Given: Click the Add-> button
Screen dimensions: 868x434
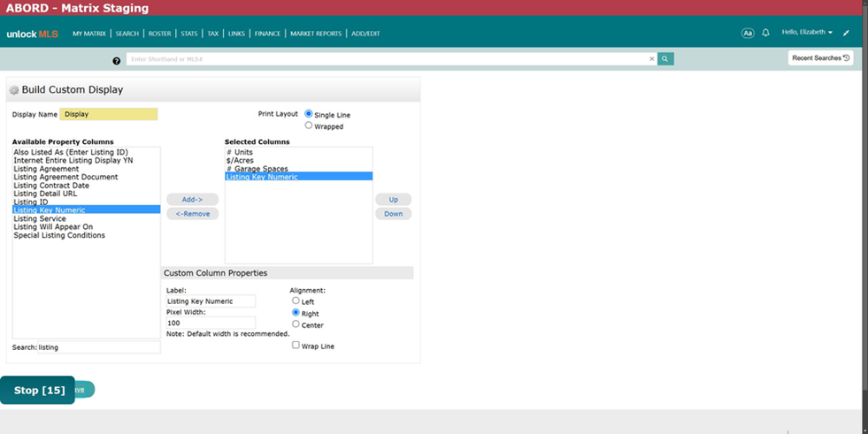Looking at the screenshot, I should coord(193,200).
